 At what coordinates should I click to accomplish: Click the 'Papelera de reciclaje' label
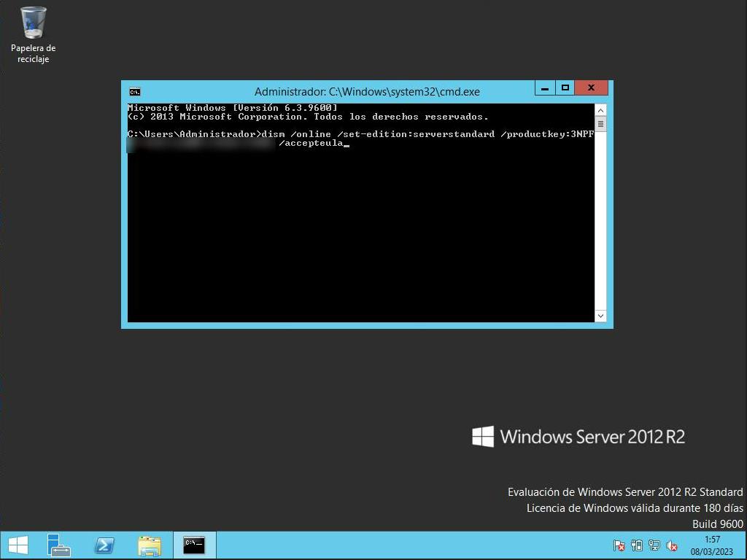coord(34,53)
